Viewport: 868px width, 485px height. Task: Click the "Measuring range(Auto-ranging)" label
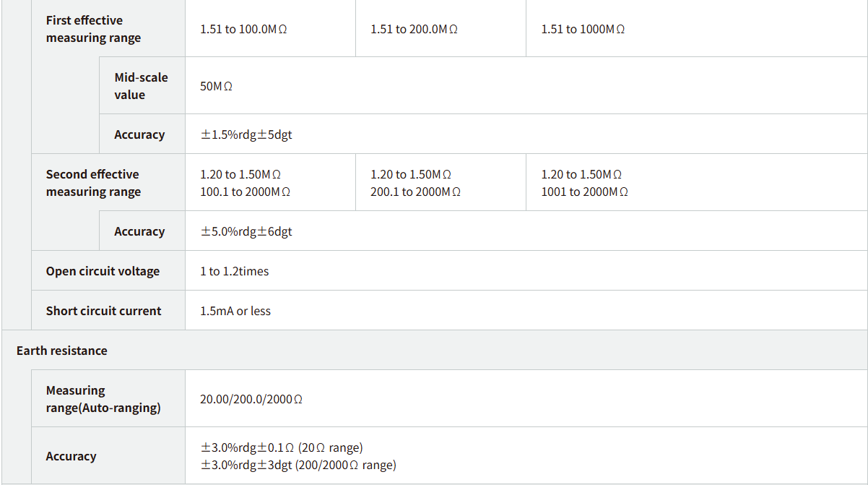(x=103, y=399)
